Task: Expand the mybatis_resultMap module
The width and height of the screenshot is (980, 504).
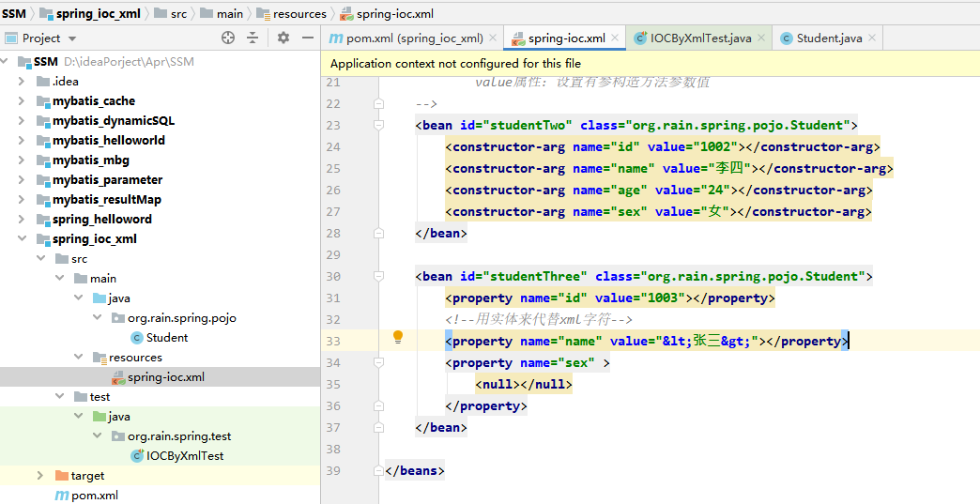Action: point(22,200)
